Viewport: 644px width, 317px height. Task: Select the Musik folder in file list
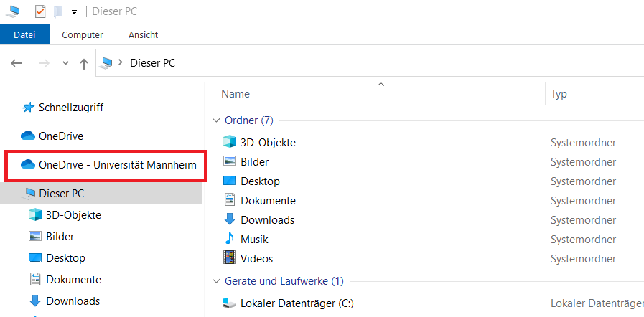pos(254,239)
